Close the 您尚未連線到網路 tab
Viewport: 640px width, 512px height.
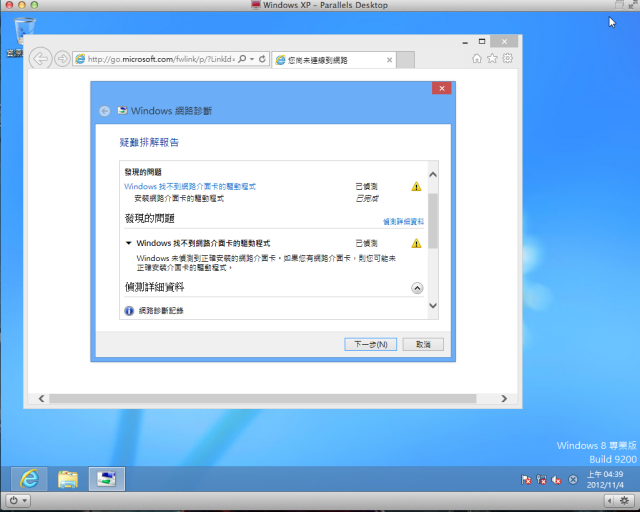389,60
